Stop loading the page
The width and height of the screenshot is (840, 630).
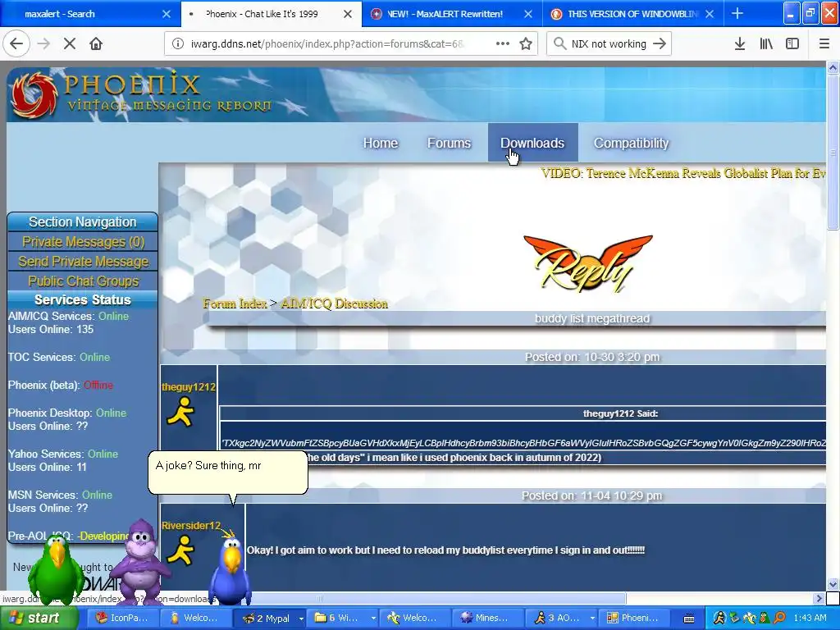[70, 44]
